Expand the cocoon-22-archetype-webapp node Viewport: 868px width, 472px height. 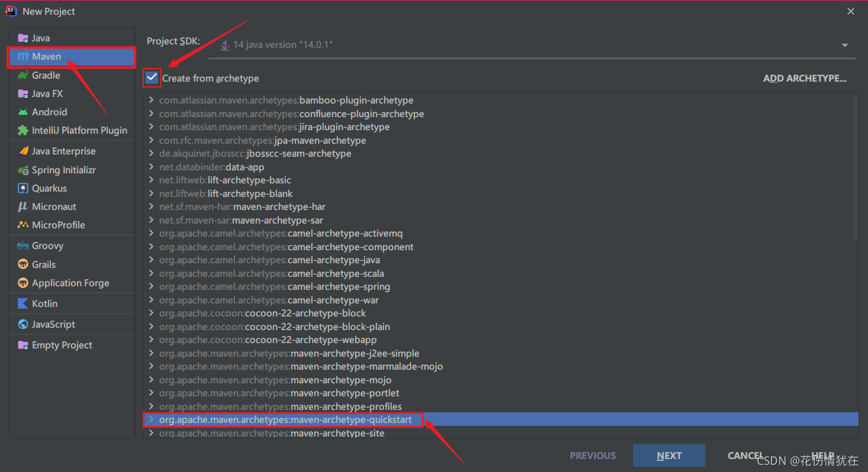(151, 340)
